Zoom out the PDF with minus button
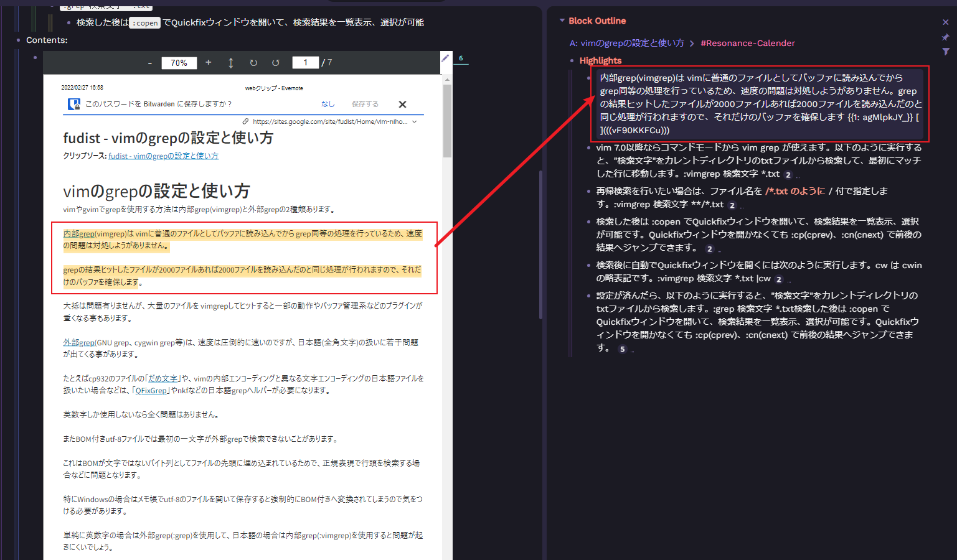 tap(150, 63)
